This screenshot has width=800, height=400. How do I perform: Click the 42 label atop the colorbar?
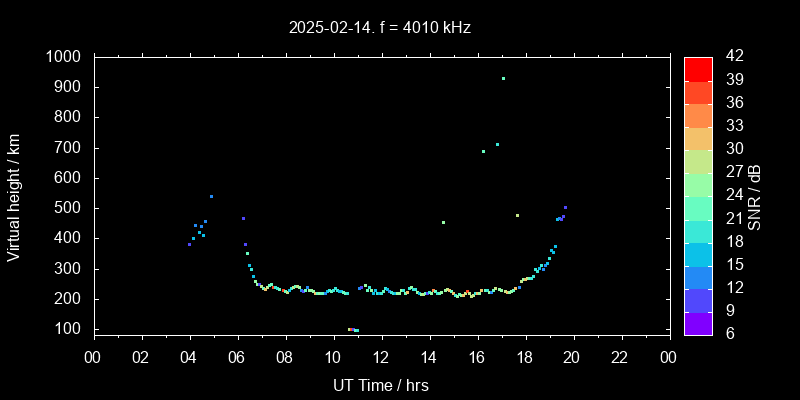(732, 57)
